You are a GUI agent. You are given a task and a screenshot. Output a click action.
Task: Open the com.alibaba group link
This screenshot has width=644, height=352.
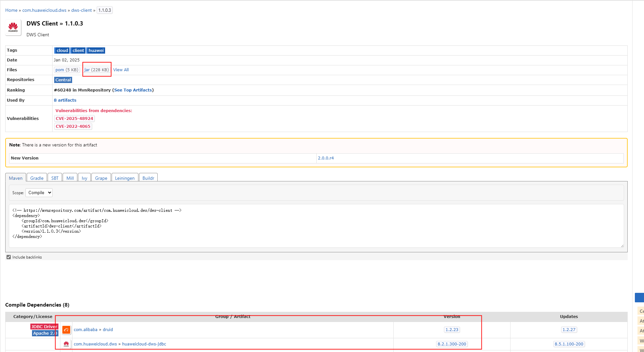[x=86, y=329]
